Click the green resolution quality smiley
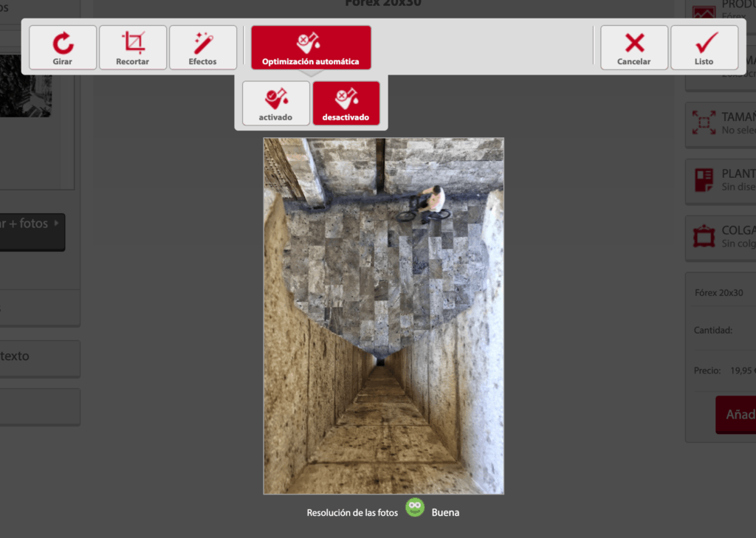The height and width of the screenshot is (538, 756). coord(415,508)
